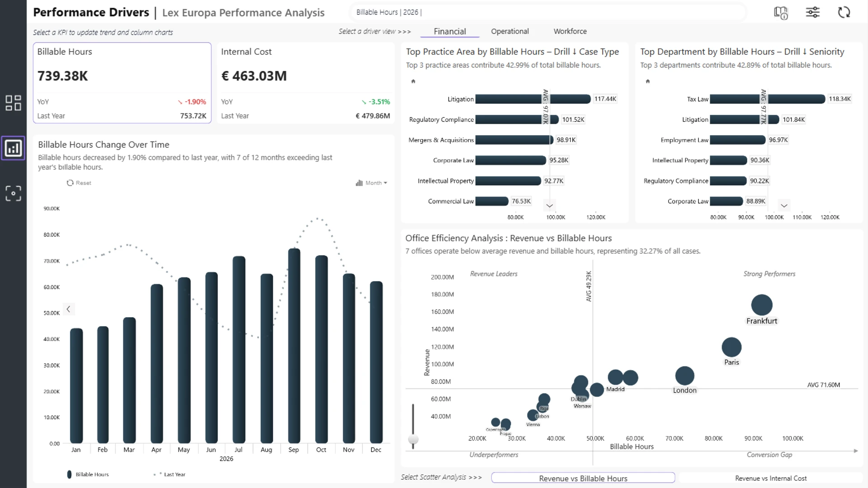Click the Frankfurt bubble in scatter chart

[x=762, y=305]
